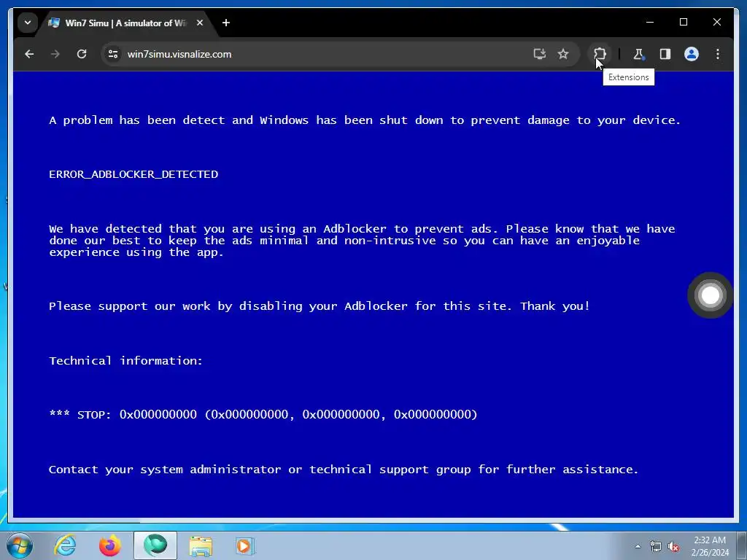Click 'A problem has been detect' line
747x560 pixels.
click(365, 120)
